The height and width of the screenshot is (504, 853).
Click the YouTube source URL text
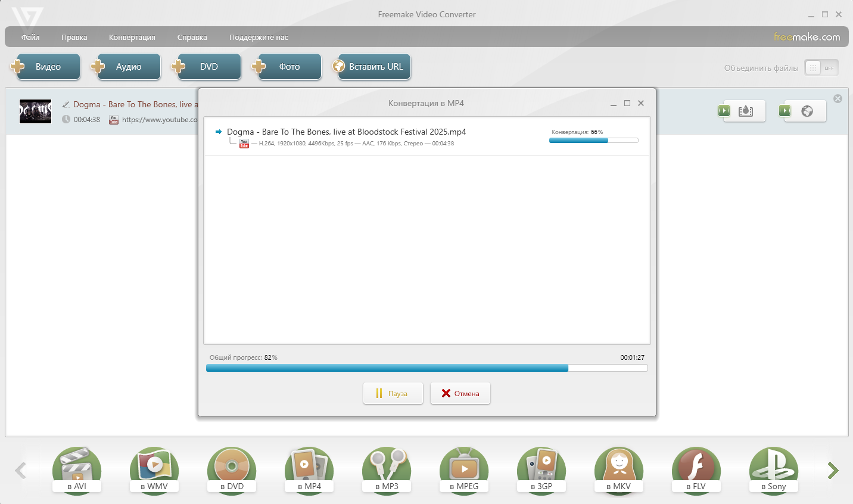160,120
